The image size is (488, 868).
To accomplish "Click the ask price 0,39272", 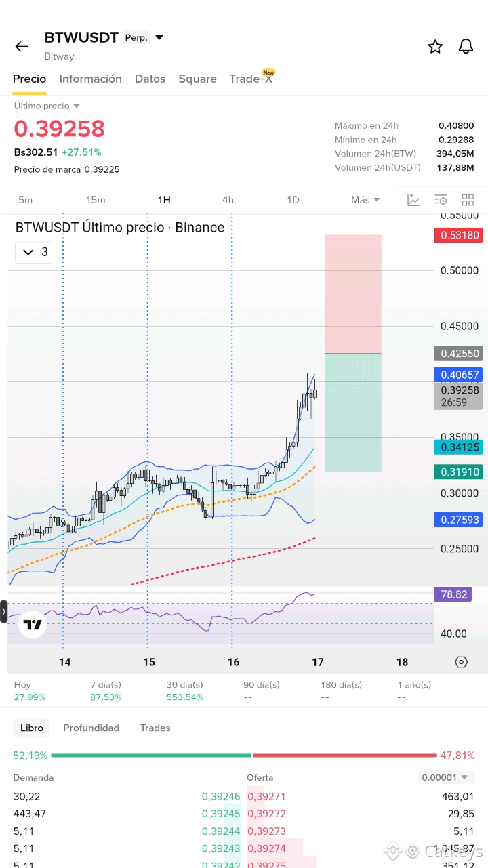I will click(x=266, y=814).
